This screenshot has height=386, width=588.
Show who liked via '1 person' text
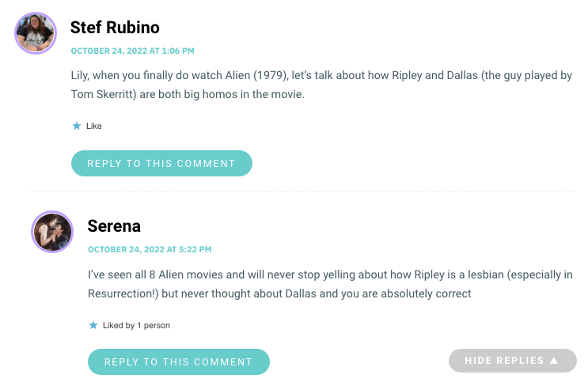pyautogui.click(x=154, y=325)
